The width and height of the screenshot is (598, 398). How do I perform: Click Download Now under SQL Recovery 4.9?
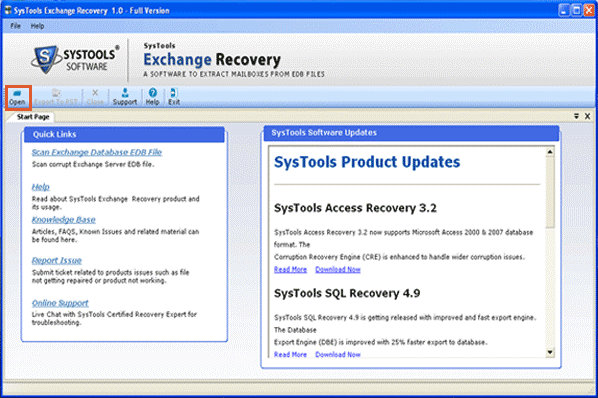(338, 355)
